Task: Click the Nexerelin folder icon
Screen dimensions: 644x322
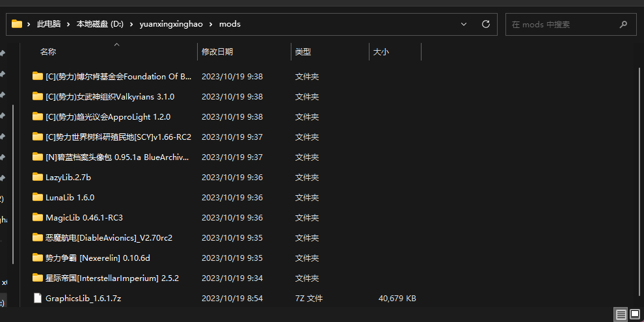Action: (x=38, y=258)
